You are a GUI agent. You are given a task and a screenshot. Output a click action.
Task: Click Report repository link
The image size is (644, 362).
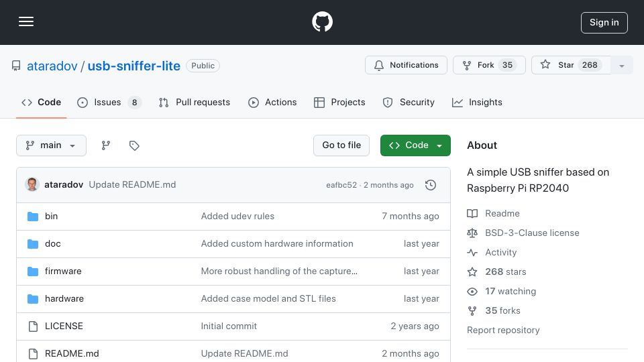tap(503, 330)
